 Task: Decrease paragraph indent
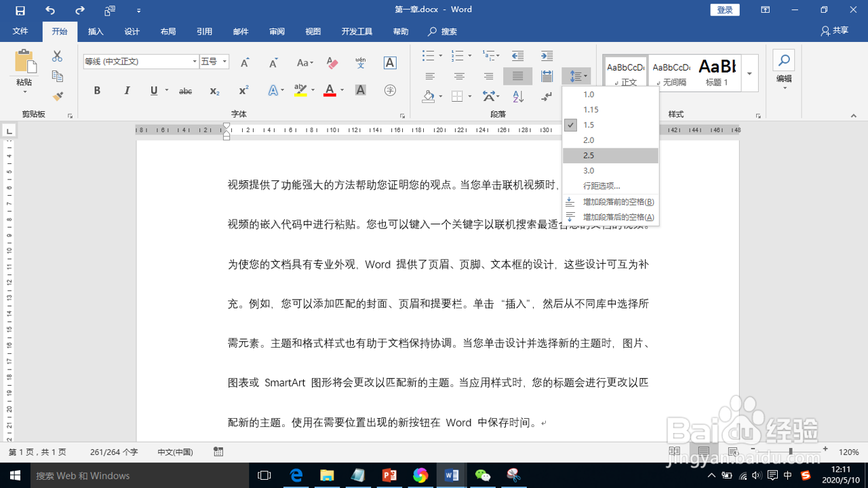pos(517,56)
